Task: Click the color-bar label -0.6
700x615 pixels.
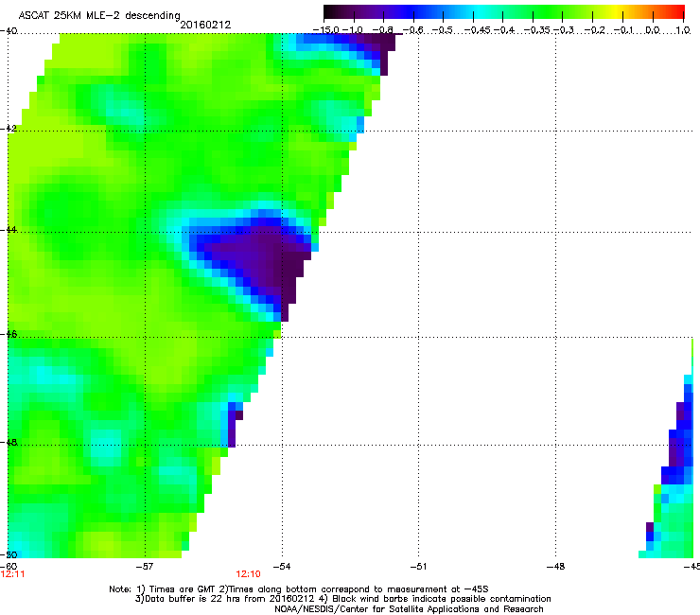Action: (413, 30)
